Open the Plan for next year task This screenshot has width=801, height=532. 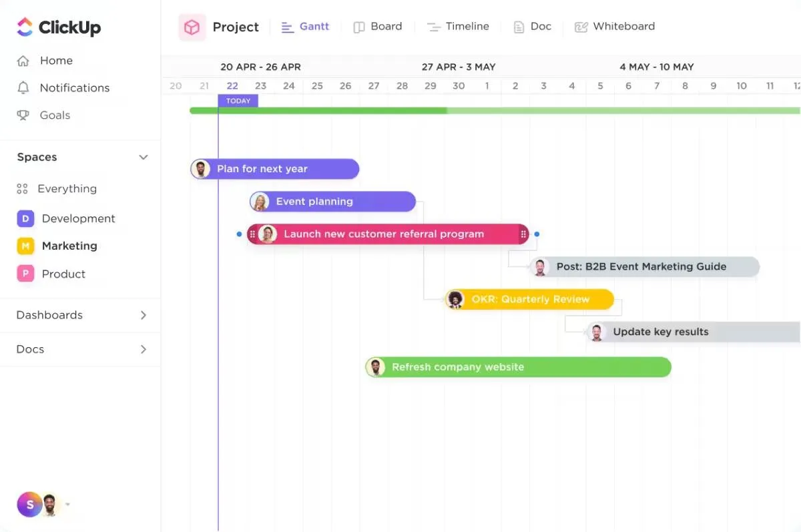tap(275, 169)
